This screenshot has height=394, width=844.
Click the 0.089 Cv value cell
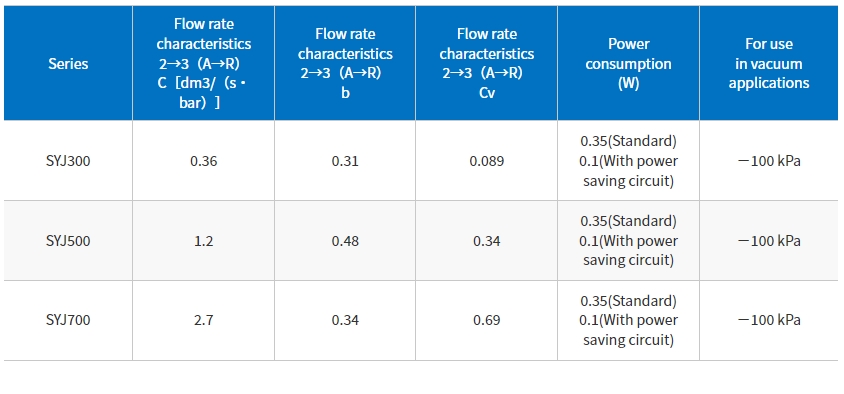(x=487, y=160)
